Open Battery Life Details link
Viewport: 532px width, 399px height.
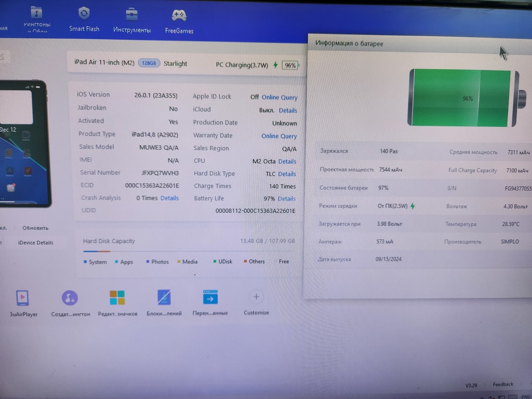tap(286, 199)
